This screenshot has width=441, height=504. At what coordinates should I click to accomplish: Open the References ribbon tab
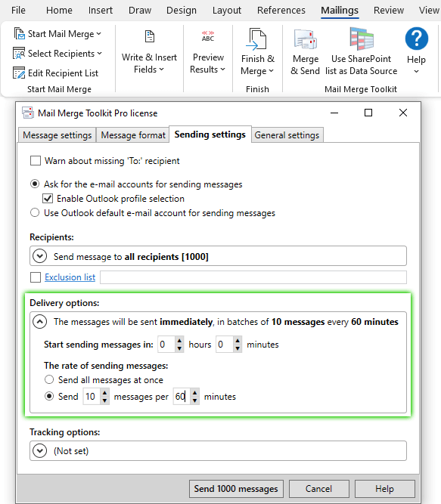281,11
